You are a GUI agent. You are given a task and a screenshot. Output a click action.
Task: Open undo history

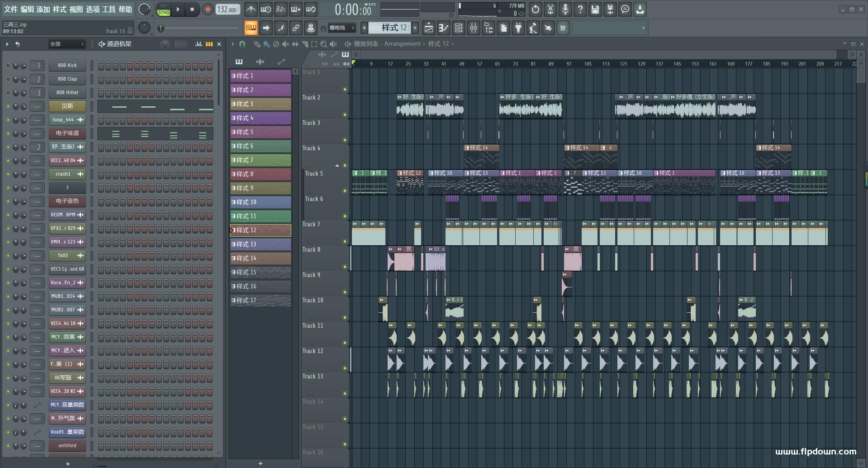click(x=536, y=9)
